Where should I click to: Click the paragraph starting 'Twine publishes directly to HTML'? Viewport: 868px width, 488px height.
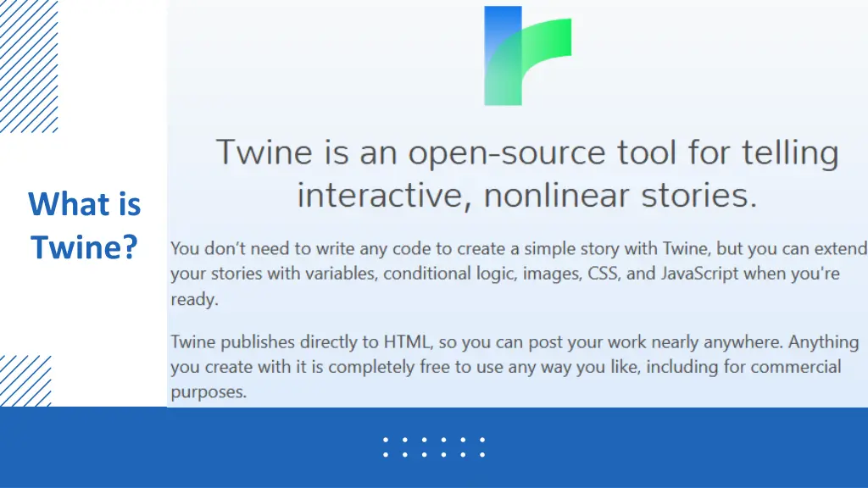pos(515,366)
